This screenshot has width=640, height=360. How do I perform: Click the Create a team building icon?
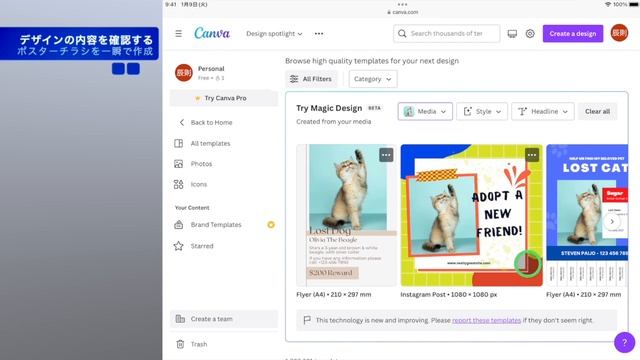pos(180,319)
